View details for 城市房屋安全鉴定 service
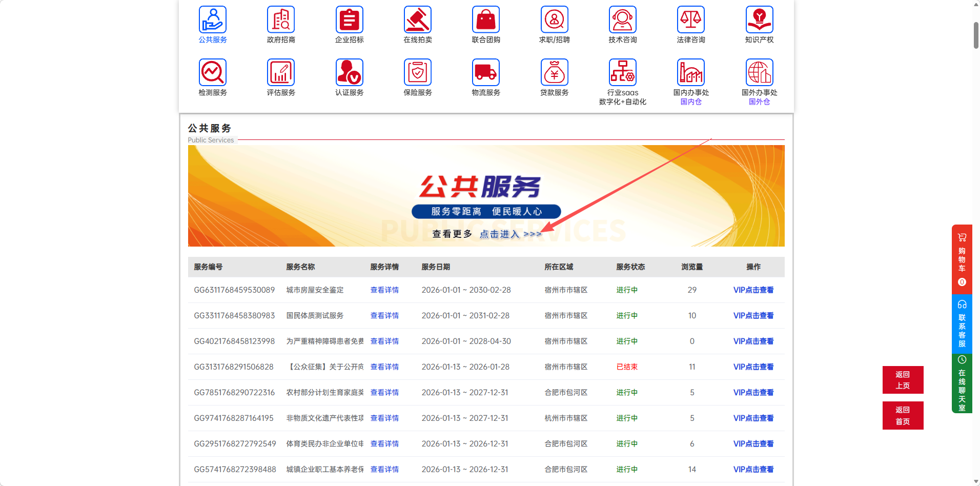Screen dimensions: 980x486 pos(384,290)
